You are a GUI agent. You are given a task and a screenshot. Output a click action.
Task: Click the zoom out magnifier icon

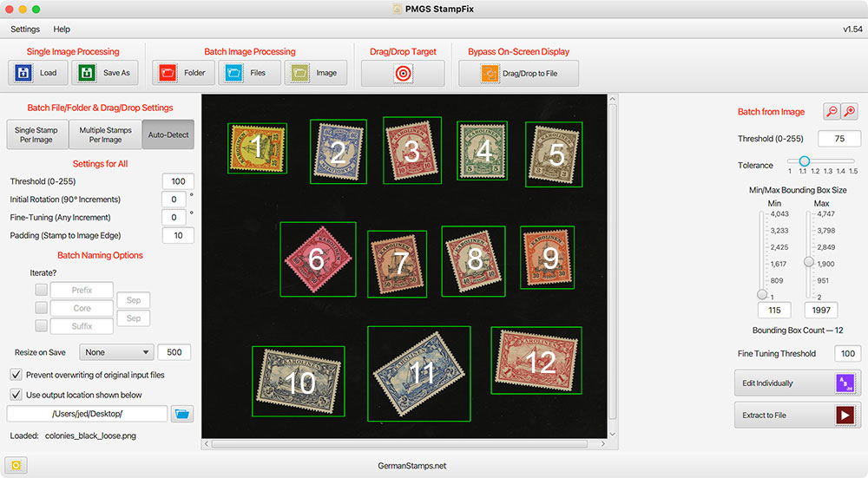pos(832,111)
